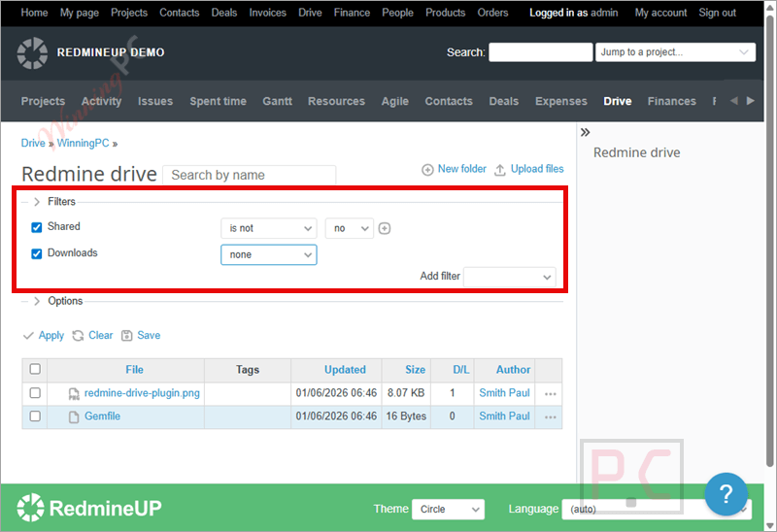Open Smith Paul author link in Gemfile row
This screenshot has height=532, width=777.
(x=504, y=416)
